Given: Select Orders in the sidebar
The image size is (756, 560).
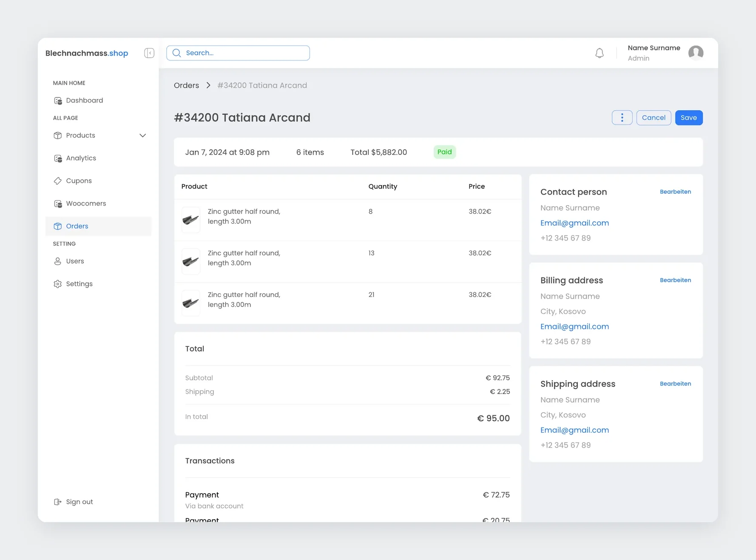Looking at the screenshot, I should click(98, 226).
